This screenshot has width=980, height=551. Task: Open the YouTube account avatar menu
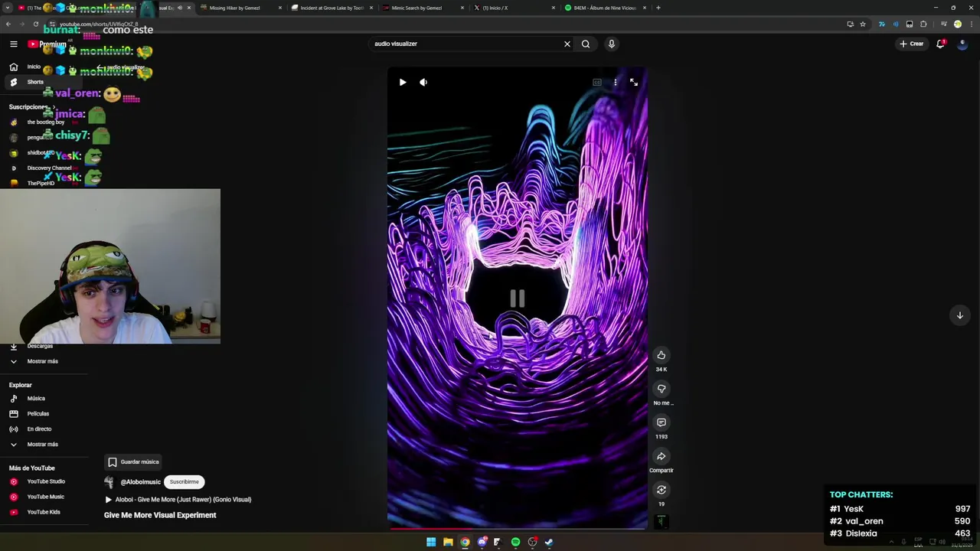tap(962, 44)
